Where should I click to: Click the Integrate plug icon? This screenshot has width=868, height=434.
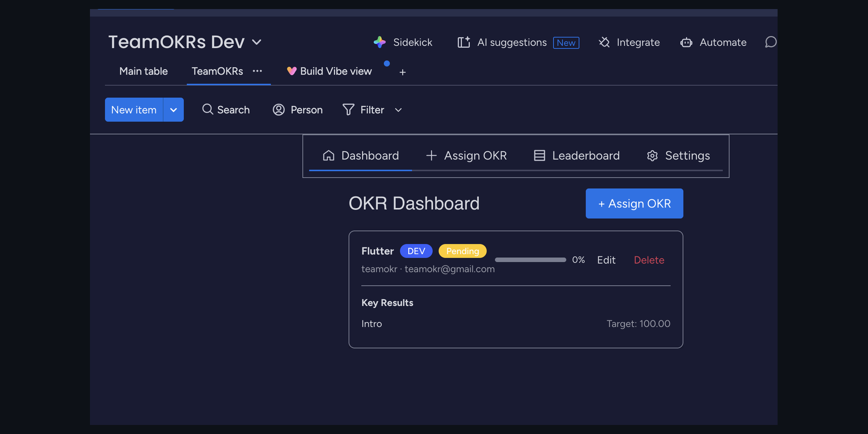(x=604, y=42)
